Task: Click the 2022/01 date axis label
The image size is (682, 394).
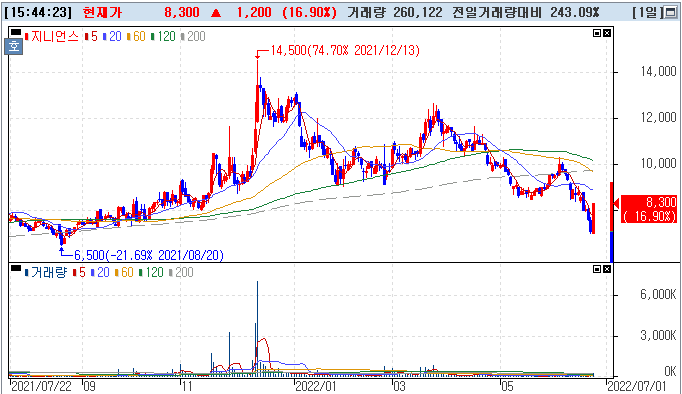Action: click(x=316, y=386)
